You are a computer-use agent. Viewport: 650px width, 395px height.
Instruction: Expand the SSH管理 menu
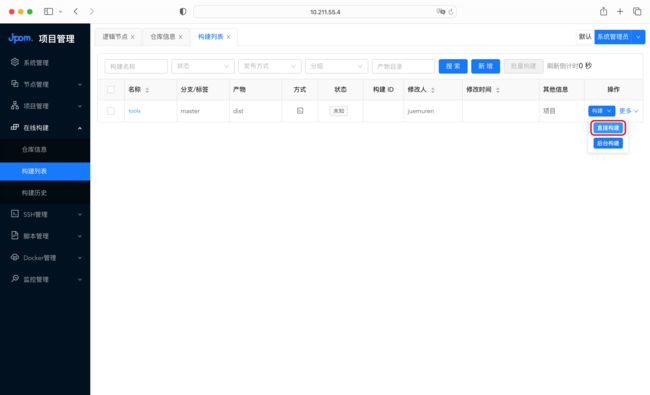(x=80, y=214)
